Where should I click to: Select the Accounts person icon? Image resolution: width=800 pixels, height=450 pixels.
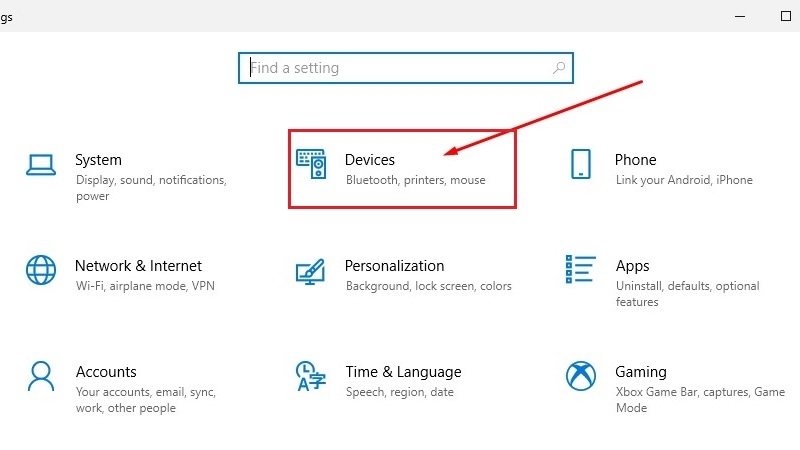(41, 376)
